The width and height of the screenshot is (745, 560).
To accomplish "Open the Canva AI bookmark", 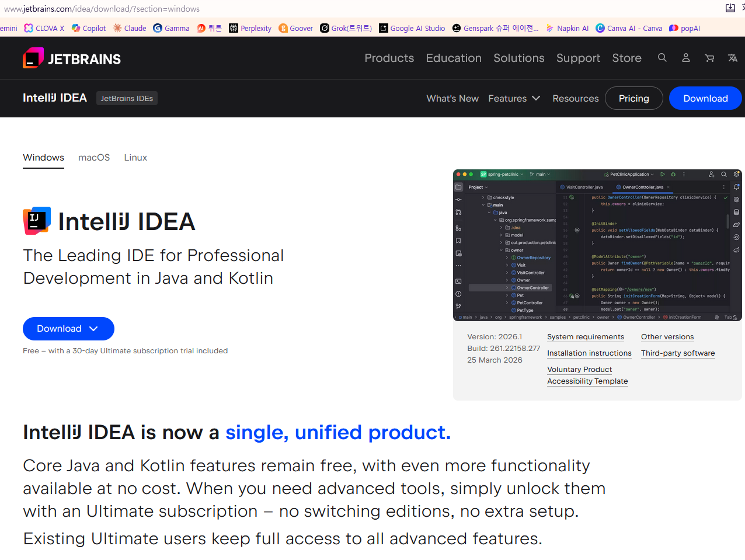I will tap(629, 28).
